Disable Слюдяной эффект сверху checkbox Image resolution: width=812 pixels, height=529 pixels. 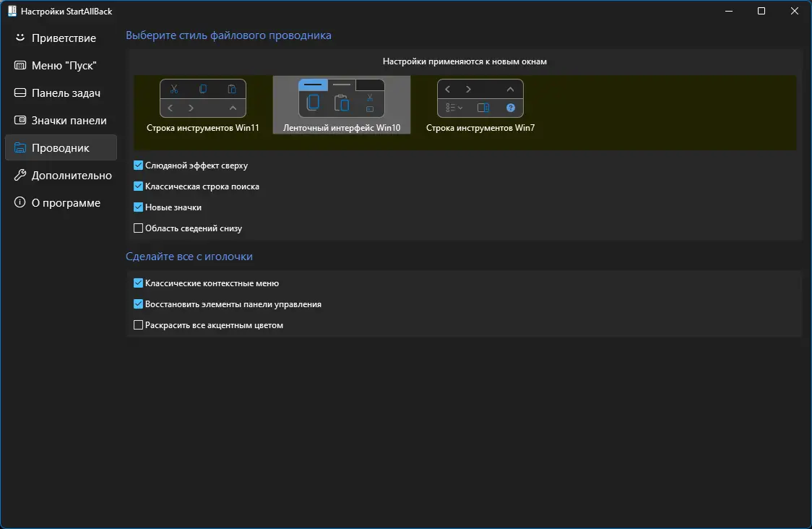click(x=138, y=165)
